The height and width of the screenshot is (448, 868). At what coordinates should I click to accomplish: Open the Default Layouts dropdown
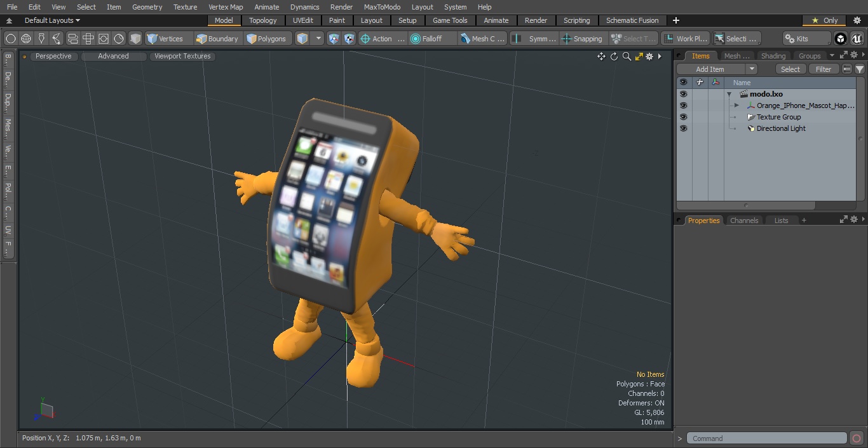pyautogui.click(x=52, y=20)
